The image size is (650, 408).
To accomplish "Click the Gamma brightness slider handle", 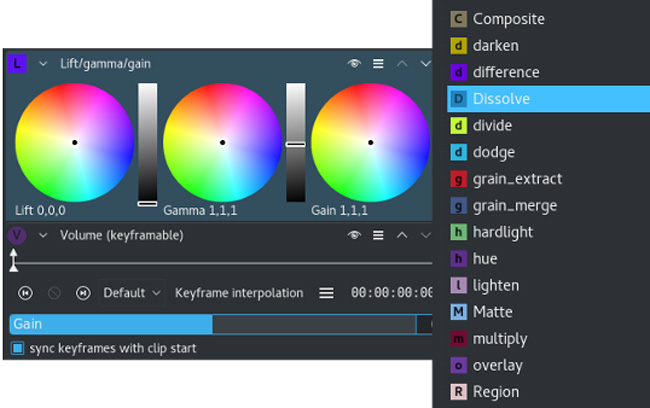I will coord(296,144).
